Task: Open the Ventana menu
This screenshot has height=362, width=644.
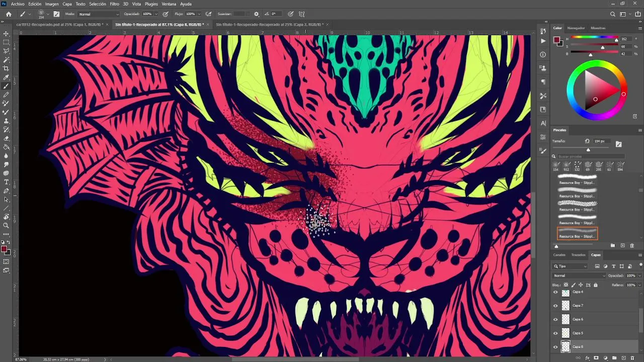Action: (169, 4)
